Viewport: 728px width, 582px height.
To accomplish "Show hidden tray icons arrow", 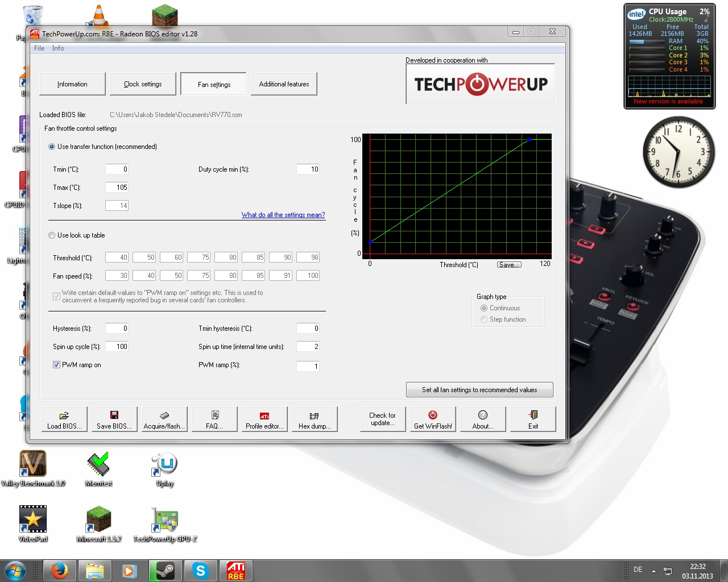I will 653,571.
